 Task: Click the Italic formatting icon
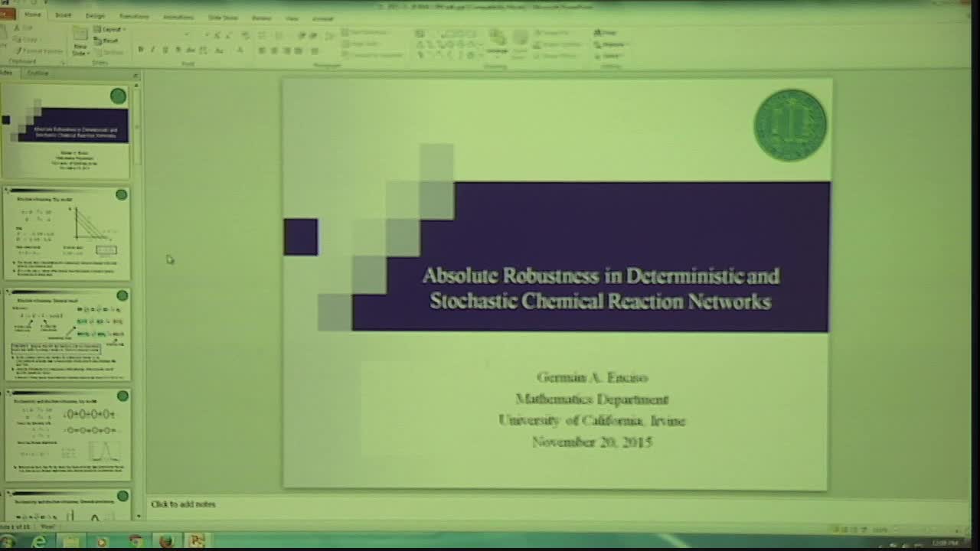tap(152, 49)
